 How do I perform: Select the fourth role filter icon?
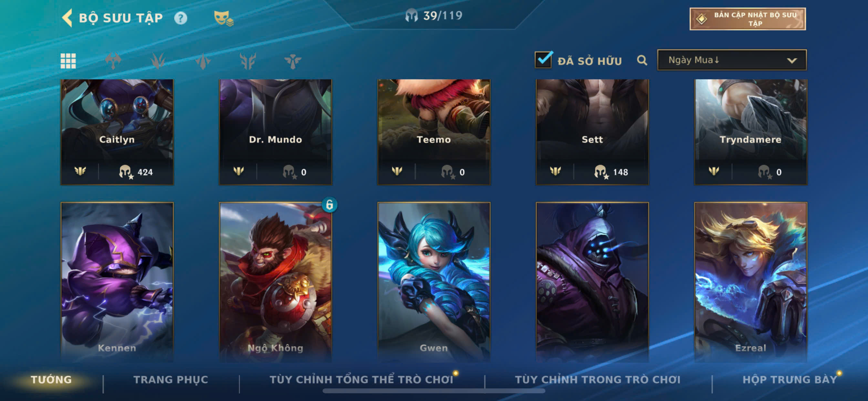pyautogui.click(x=248, y=61)
